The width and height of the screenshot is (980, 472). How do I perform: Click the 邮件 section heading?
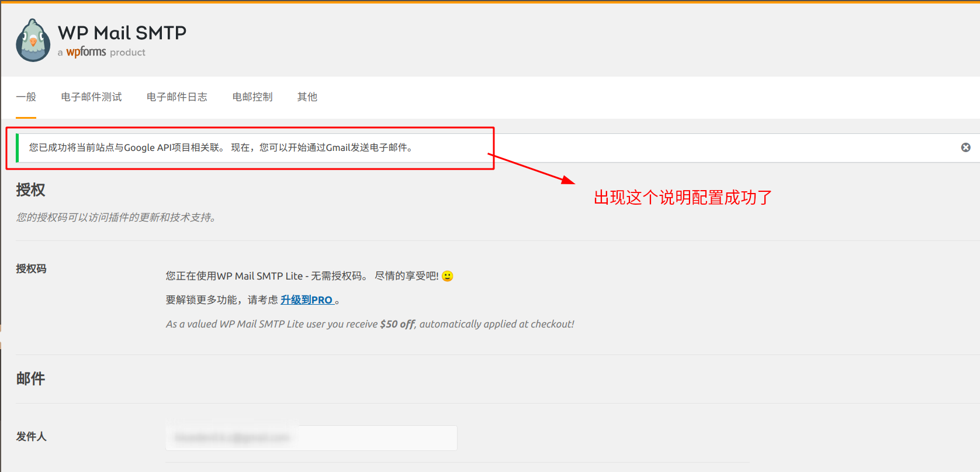click(31, 379)
